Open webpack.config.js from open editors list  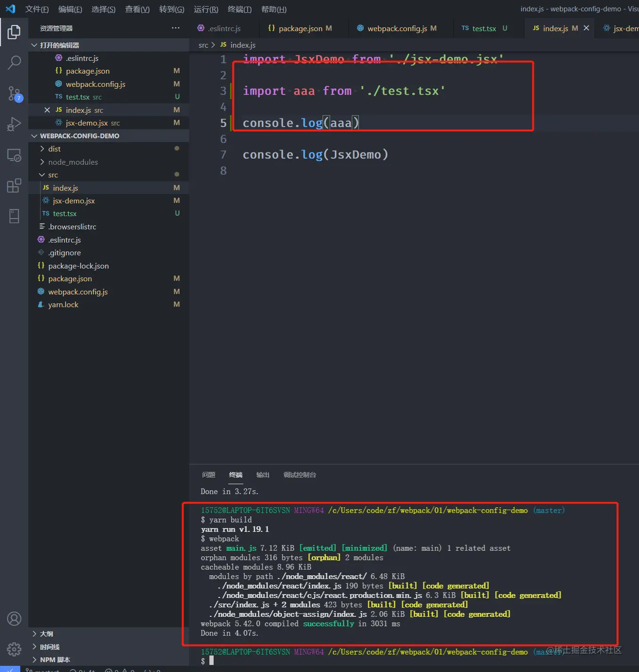pyautogui.click(x=108, y=84)
